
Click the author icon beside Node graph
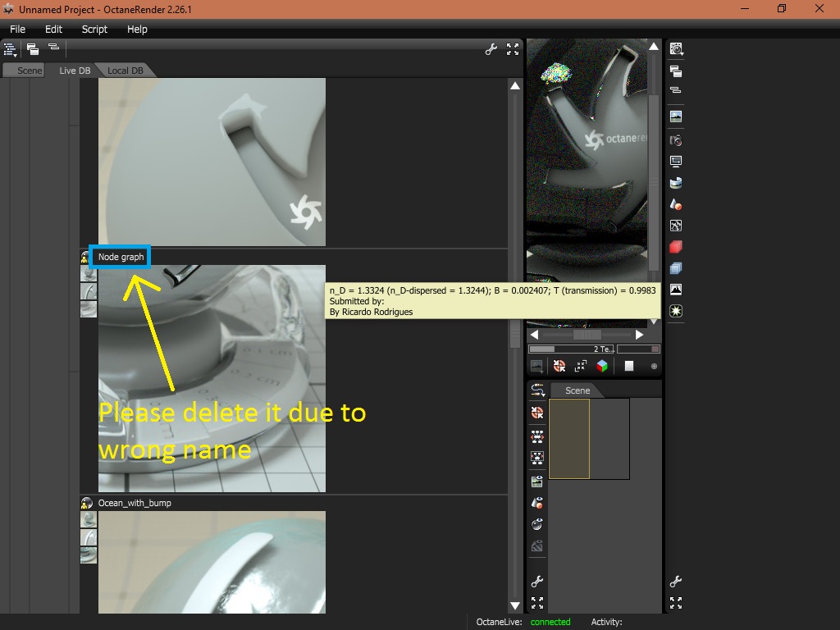[84, 257]
